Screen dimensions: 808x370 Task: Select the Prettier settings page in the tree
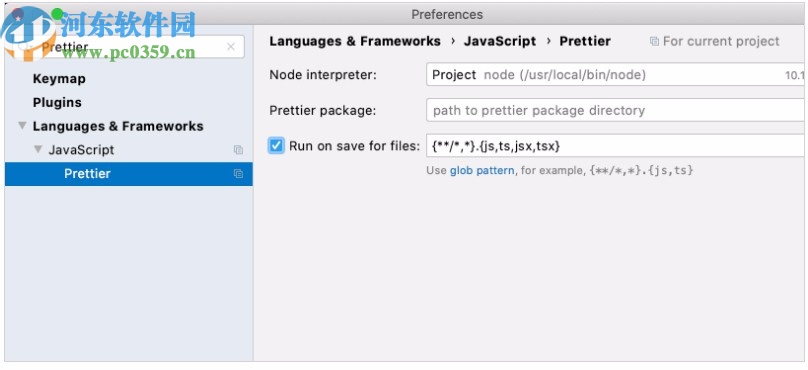click(x=129, y=174)
